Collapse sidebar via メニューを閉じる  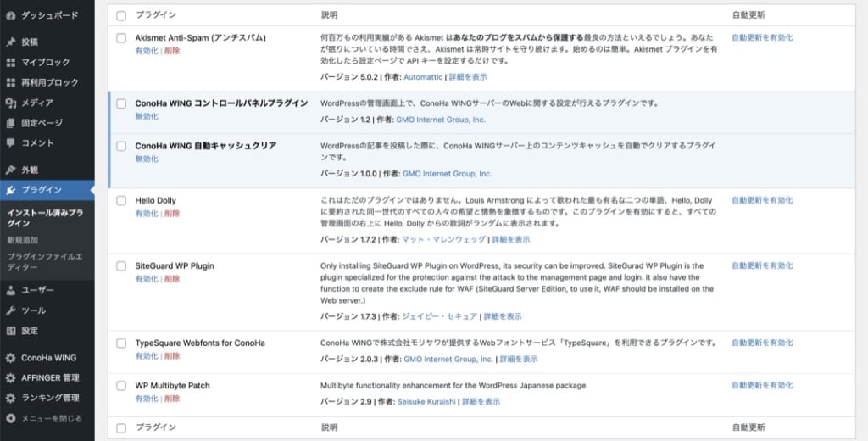47,418
